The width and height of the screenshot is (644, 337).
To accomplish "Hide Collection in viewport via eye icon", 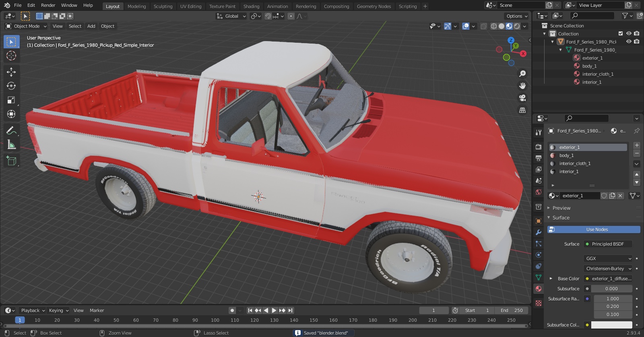I will point(629,33).
